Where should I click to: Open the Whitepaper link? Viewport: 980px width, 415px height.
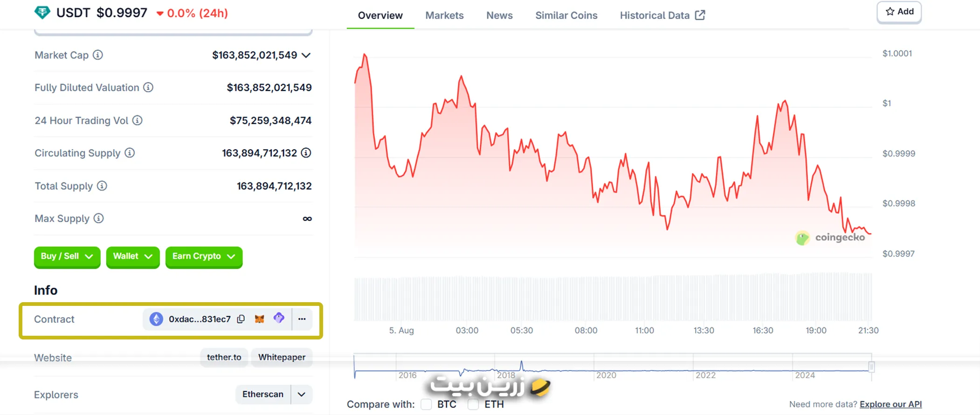[x=282, y=357]
